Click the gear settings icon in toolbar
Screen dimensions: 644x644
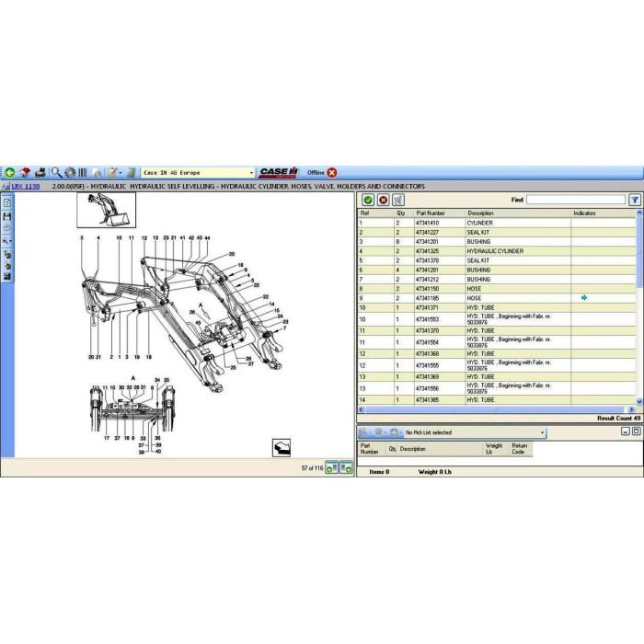70,173
